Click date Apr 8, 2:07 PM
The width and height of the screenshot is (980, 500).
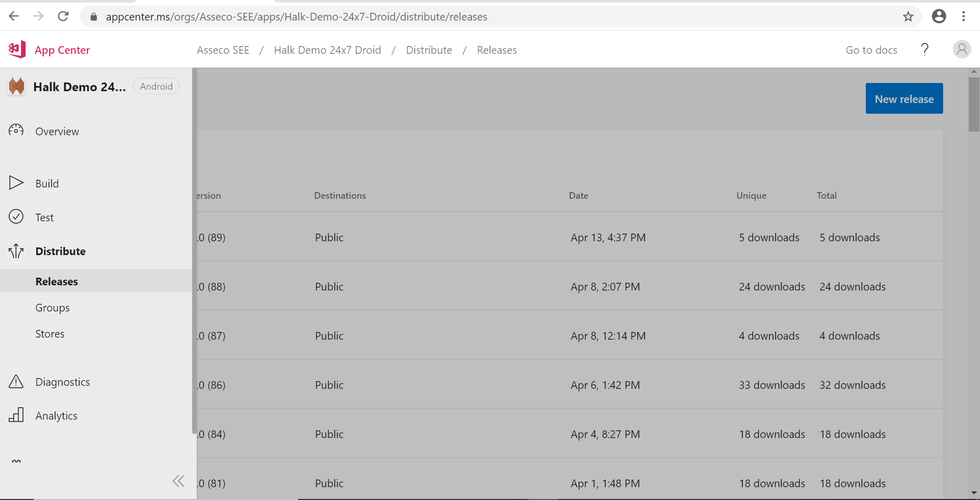(x=605, y=286)
